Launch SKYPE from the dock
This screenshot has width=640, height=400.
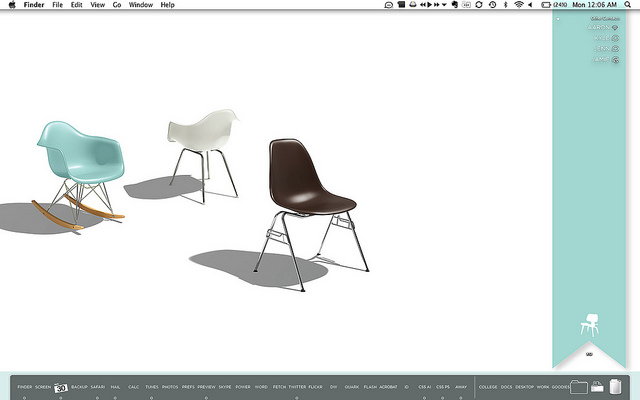click(224, 387)
